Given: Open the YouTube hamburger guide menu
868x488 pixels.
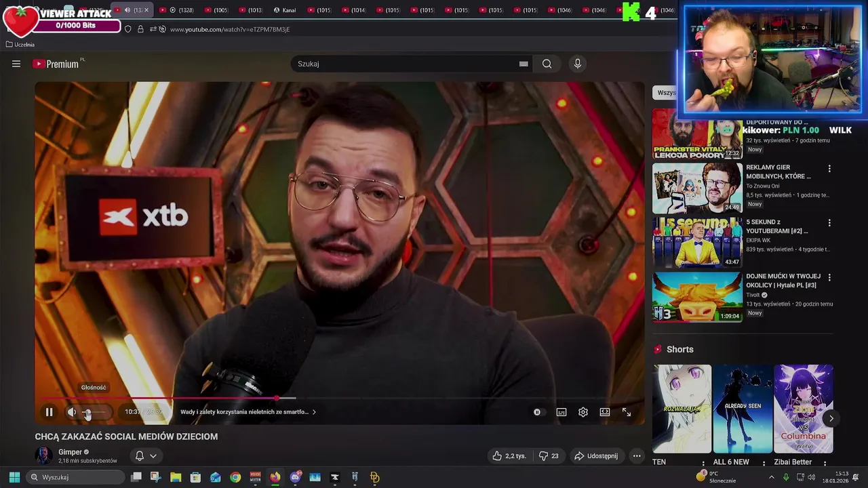Looking at the screenshot, I should [16, 64].
